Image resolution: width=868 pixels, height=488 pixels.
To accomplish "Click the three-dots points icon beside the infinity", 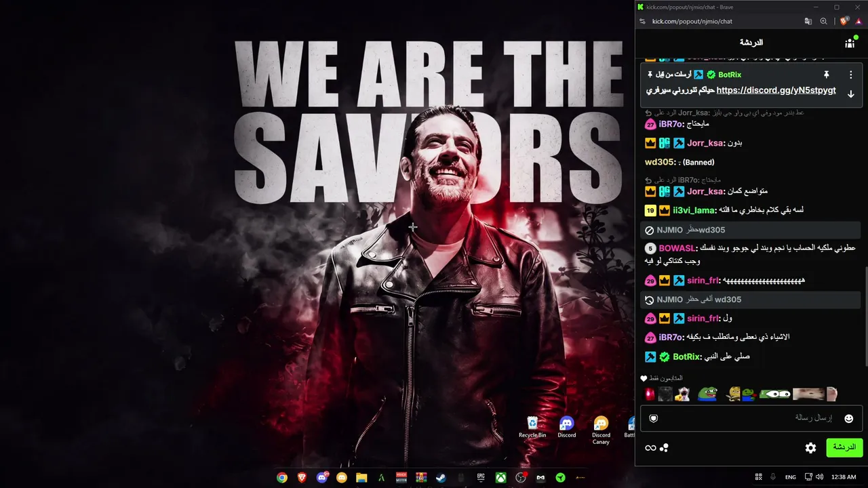I will pyautogui.click(x=665, y=448).
